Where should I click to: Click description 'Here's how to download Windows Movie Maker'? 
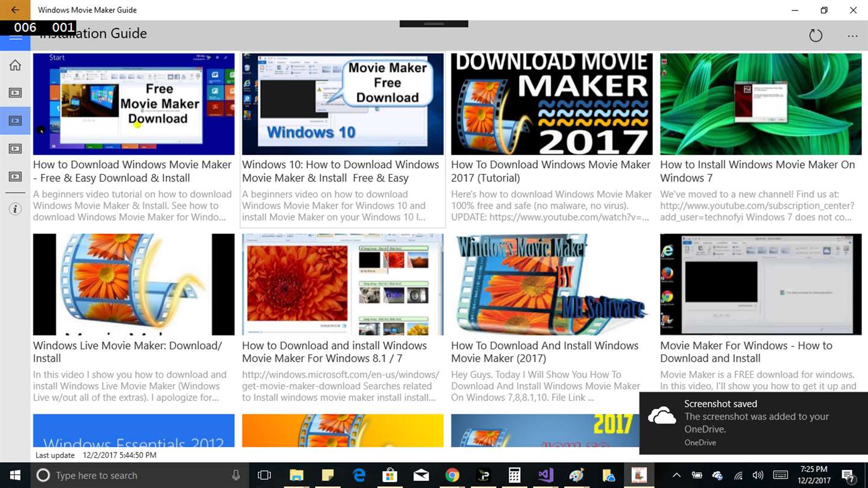tap(552, 205)
